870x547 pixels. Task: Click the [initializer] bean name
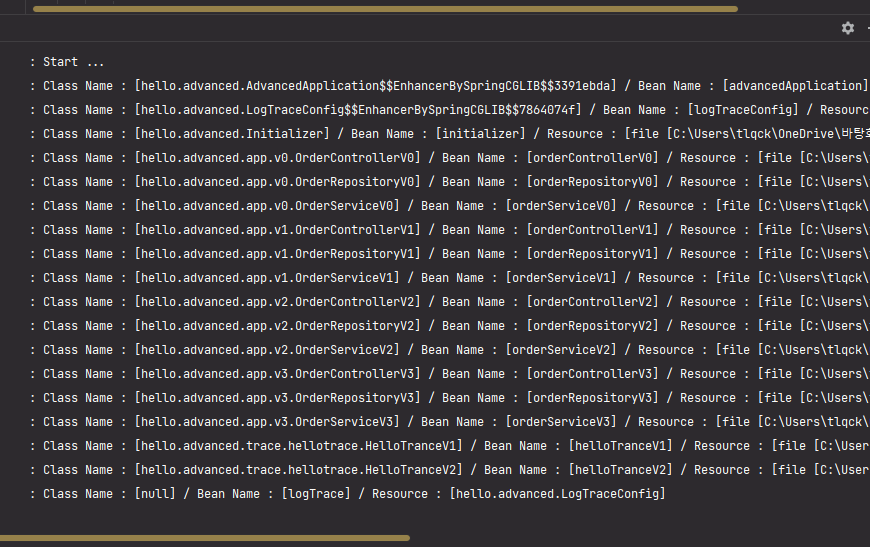point(480,134)
